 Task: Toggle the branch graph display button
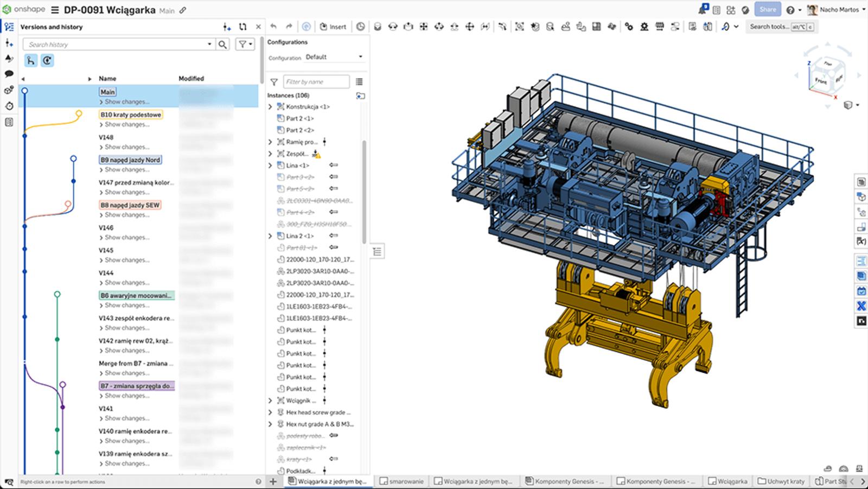point(31,61)
